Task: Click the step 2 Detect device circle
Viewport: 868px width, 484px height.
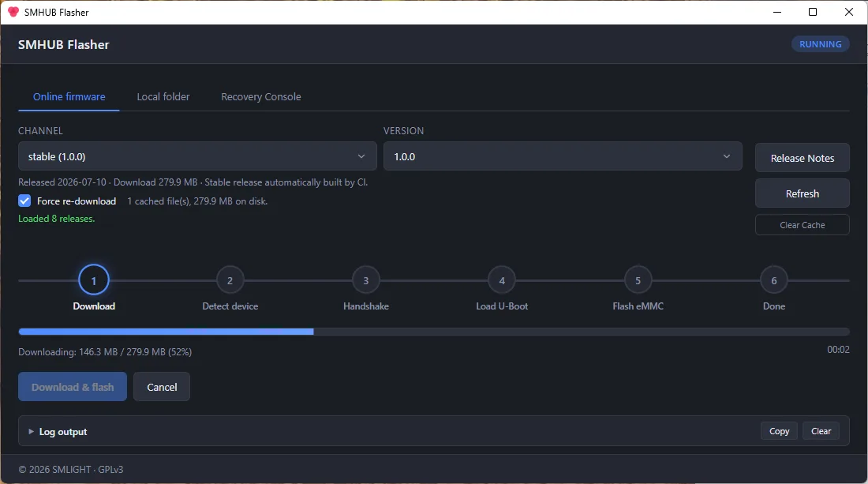Action: pyautogui.click(x=230, y=280)
